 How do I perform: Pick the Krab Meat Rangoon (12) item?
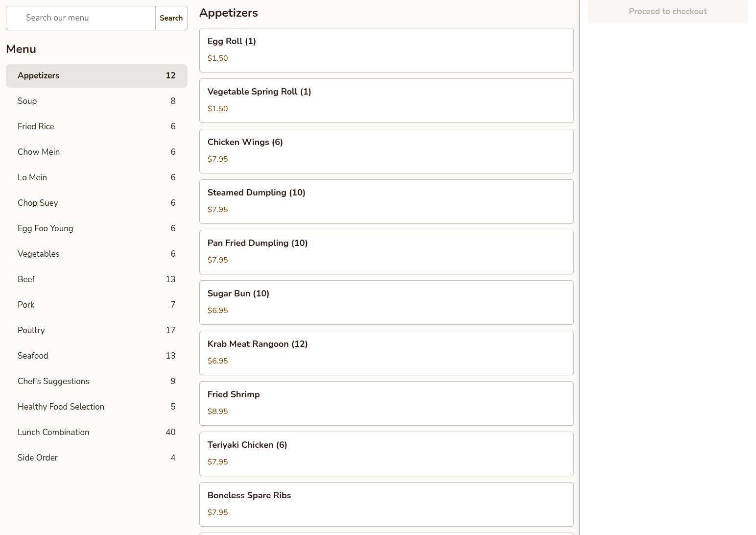coord(386,353)
